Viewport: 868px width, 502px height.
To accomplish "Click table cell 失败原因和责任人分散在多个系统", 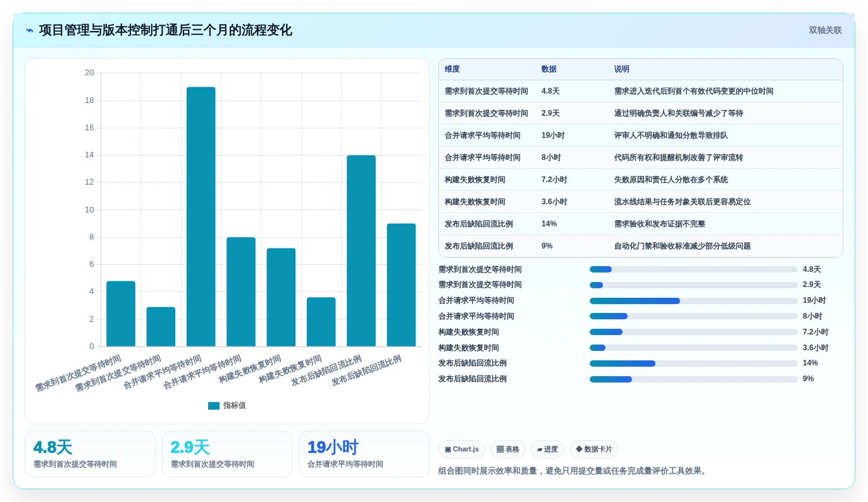I will coord(671,180).
